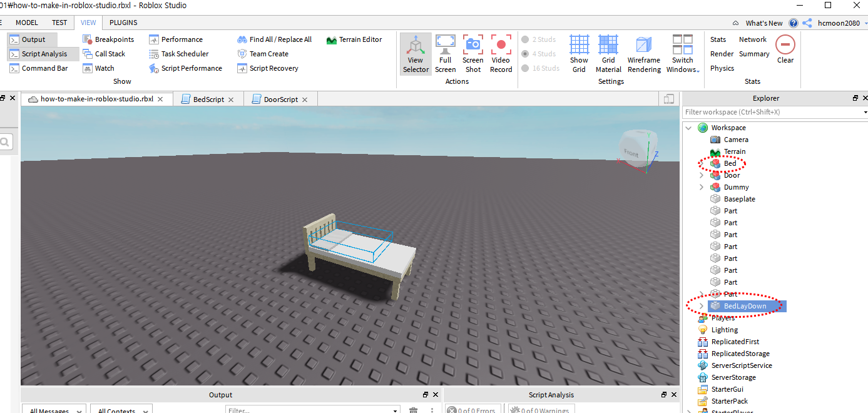Open the All Contexts dropdown in Output
Image resolution: width=868 pixels, height=413 pixels.
(x=121, y=410)
